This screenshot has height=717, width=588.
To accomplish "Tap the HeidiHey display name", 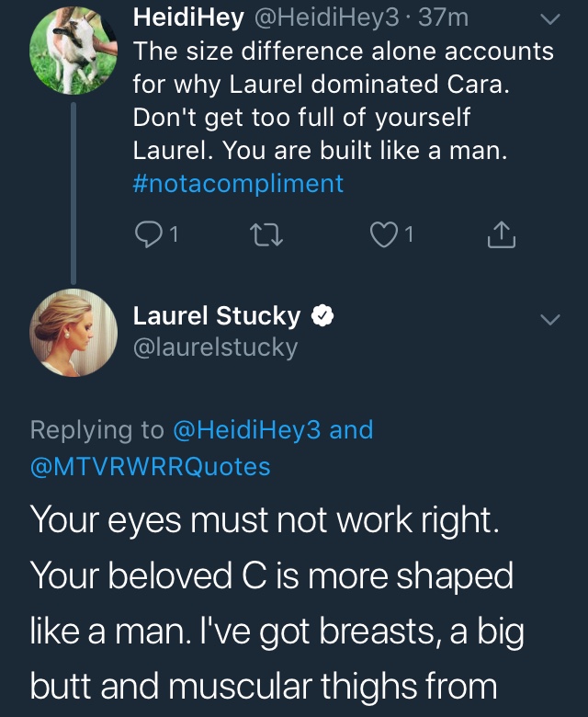I will click(x=188, y=17).
